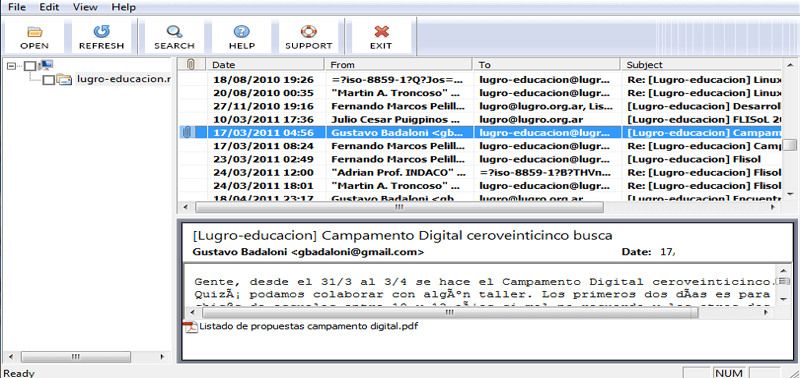Select lugro-educacion tree item
Screen dimensions: 800x378
pyautogui.click(x=123, y=79)
